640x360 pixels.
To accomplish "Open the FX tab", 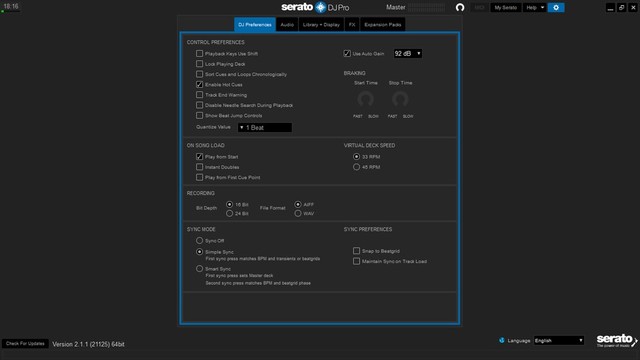I will tap(352, 24).
